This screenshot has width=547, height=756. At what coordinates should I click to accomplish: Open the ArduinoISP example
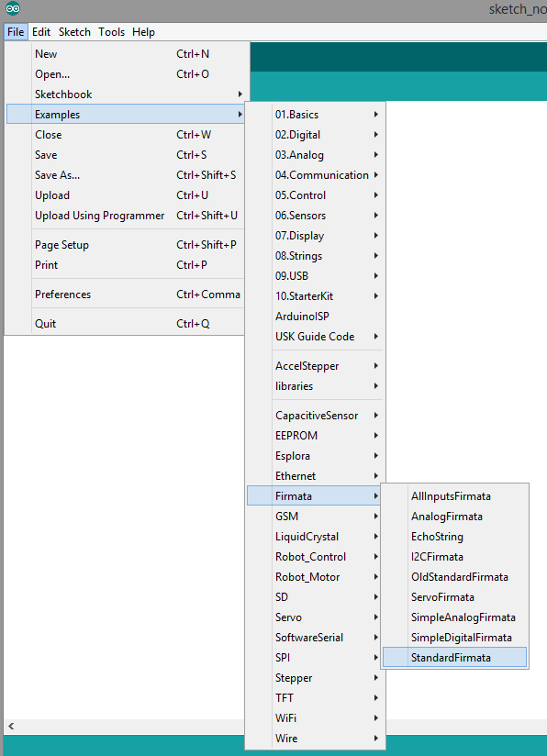tap(316, 317)
